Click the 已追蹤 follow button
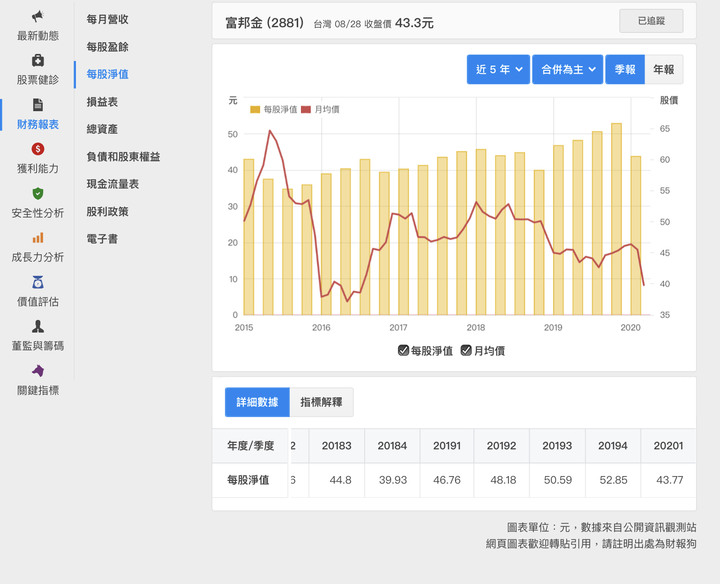This screenshot has width=720, height=584. (651, 21)
